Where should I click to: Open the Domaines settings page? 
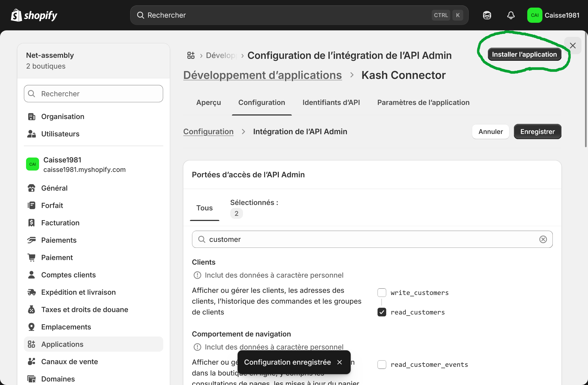point(93,379)
